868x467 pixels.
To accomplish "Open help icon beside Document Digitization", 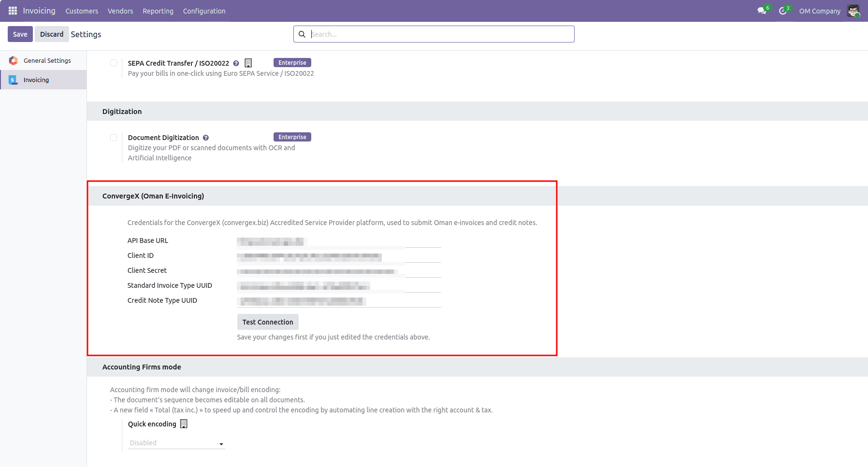I will point(206,138).
